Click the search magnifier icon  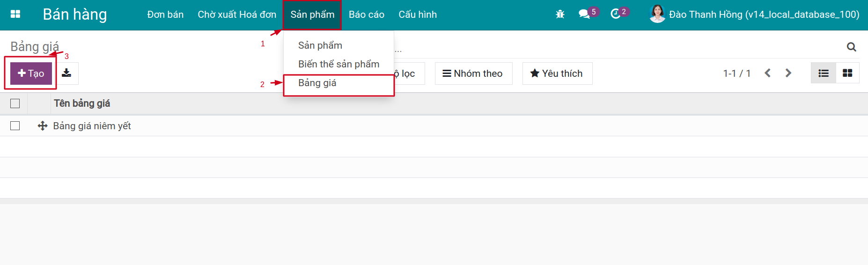click(852, 47)
